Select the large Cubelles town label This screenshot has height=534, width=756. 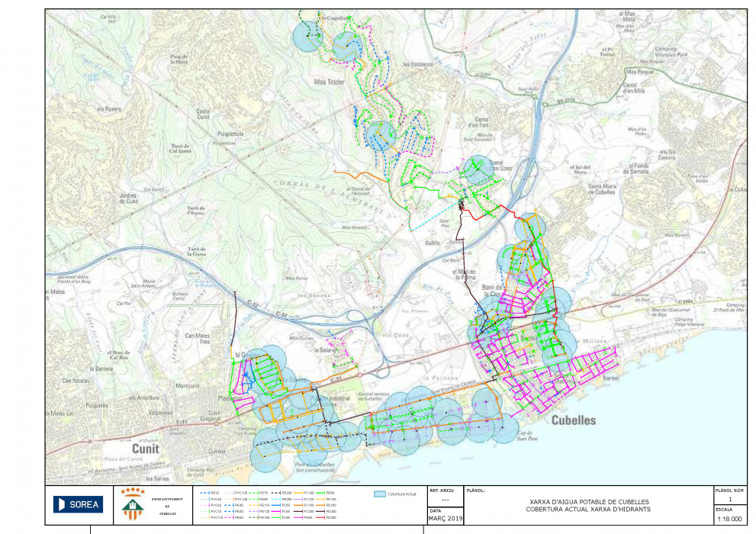[x=573, y=420]
